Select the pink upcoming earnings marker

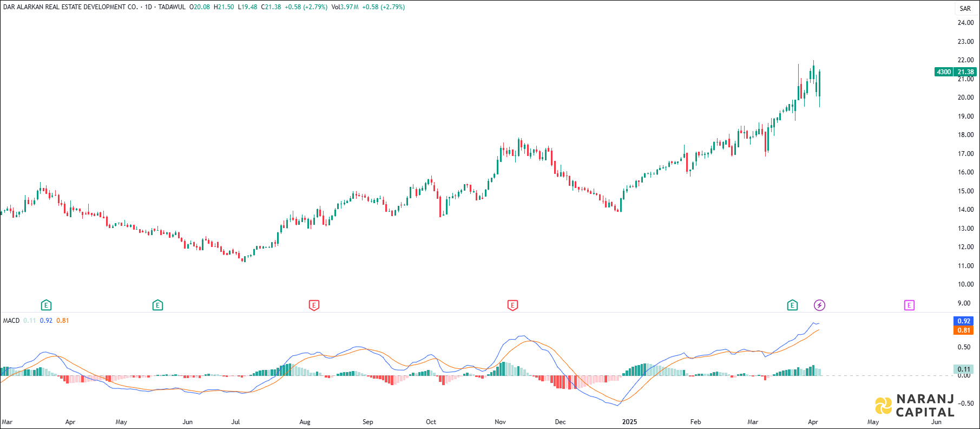click(909, 305)
